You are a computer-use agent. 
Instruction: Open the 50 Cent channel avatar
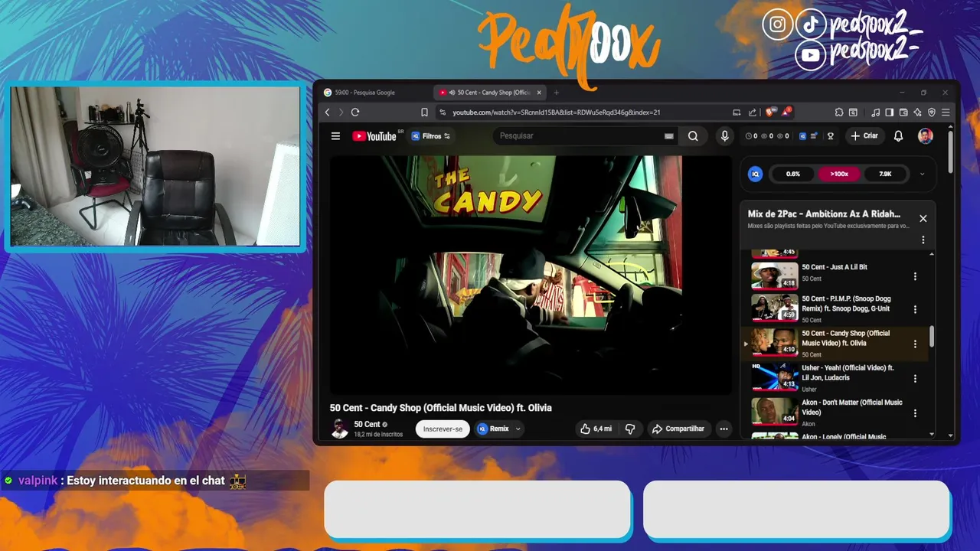[x=339, y=429]
